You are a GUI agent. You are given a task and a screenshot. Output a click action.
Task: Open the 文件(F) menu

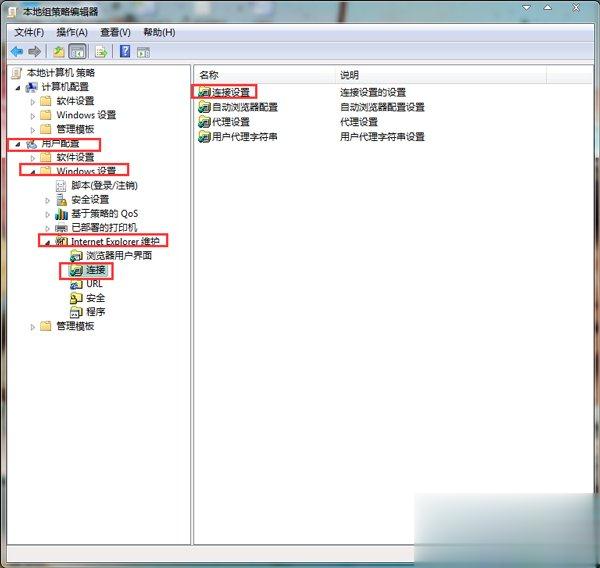coord(29,33)
